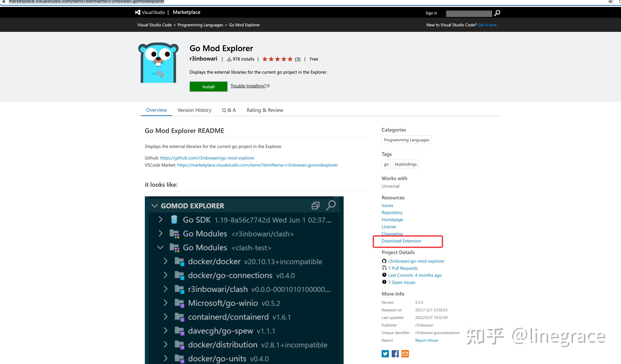This screenshot has height=364, width=621.
Task: Click the Visual Studio logo icon
Action: [x=138, y=12]
